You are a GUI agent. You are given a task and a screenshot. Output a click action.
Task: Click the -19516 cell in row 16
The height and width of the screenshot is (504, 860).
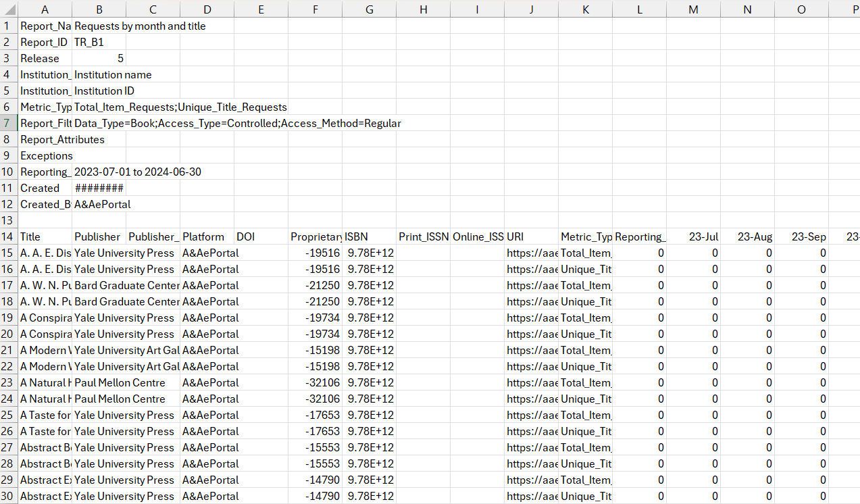tap(315, 269)
